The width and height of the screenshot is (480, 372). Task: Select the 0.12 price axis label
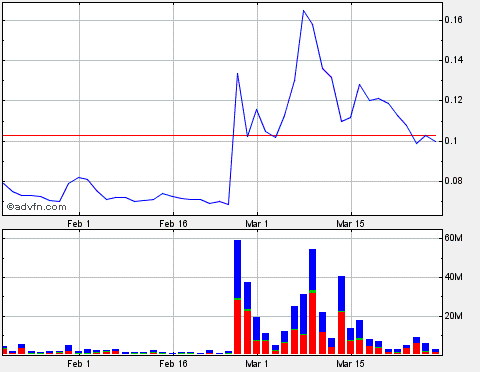tap(454, 100)
